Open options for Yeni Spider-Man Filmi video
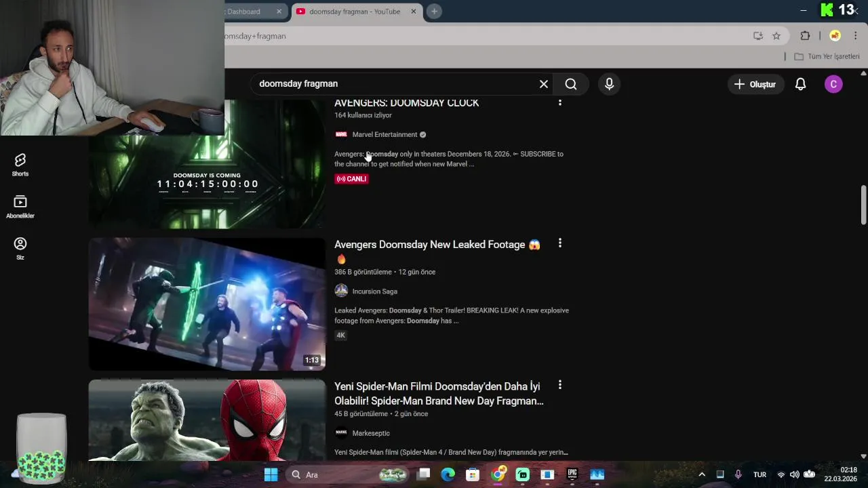The height and width of the screenshot is (488, 868). [x=559, y=385]
